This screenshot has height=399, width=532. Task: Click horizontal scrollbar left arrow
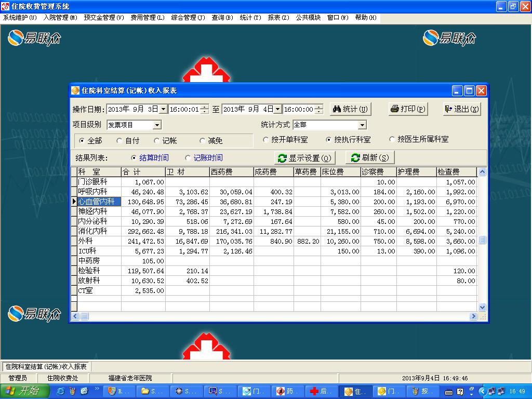click(x=75, y=316)
